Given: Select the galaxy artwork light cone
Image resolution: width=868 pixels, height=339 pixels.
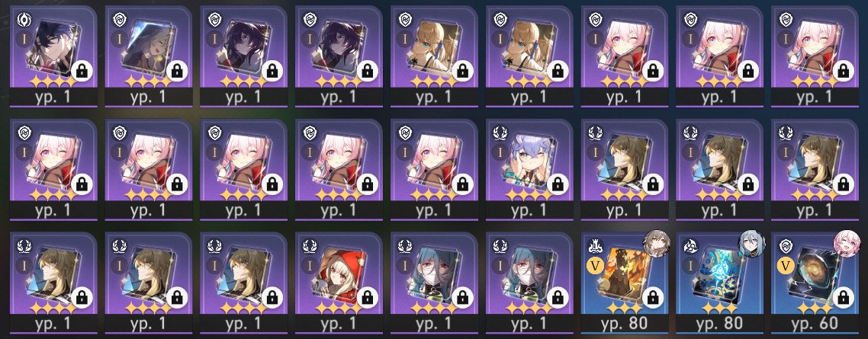Looking at the screenshot, I should 815,277.
